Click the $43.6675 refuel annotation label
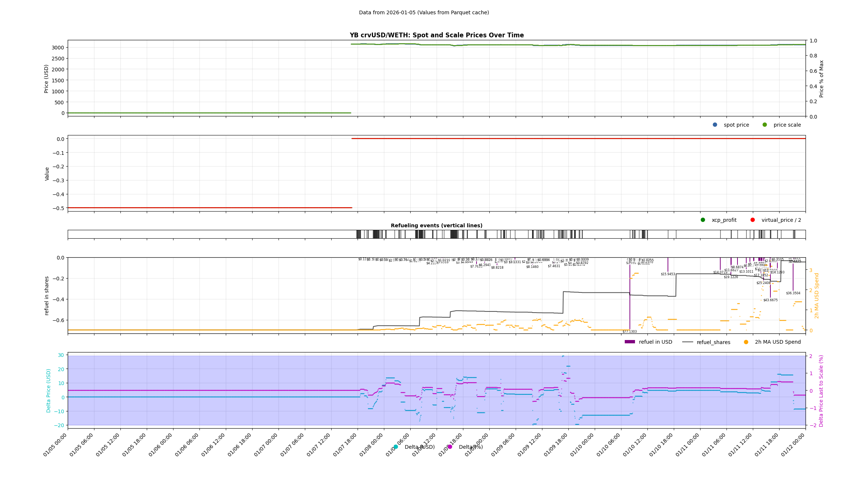Screen dimensions: 848x504 770,300
